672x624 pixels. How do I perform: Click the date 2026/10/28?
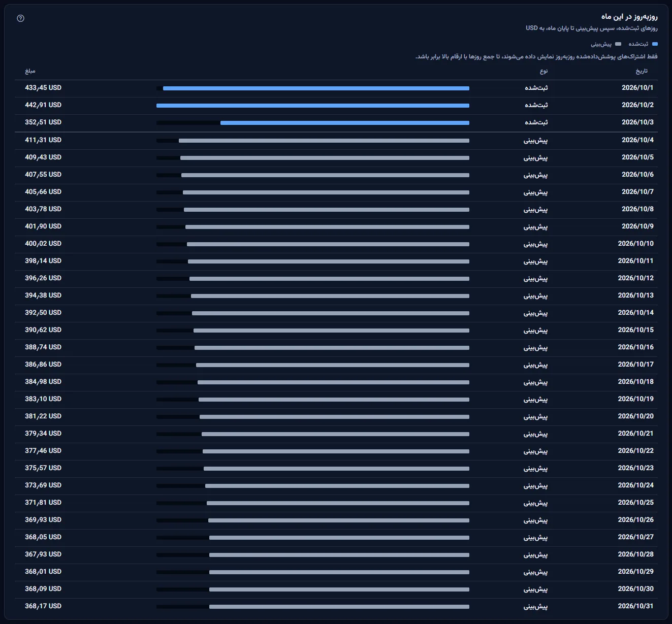(636, 554)
